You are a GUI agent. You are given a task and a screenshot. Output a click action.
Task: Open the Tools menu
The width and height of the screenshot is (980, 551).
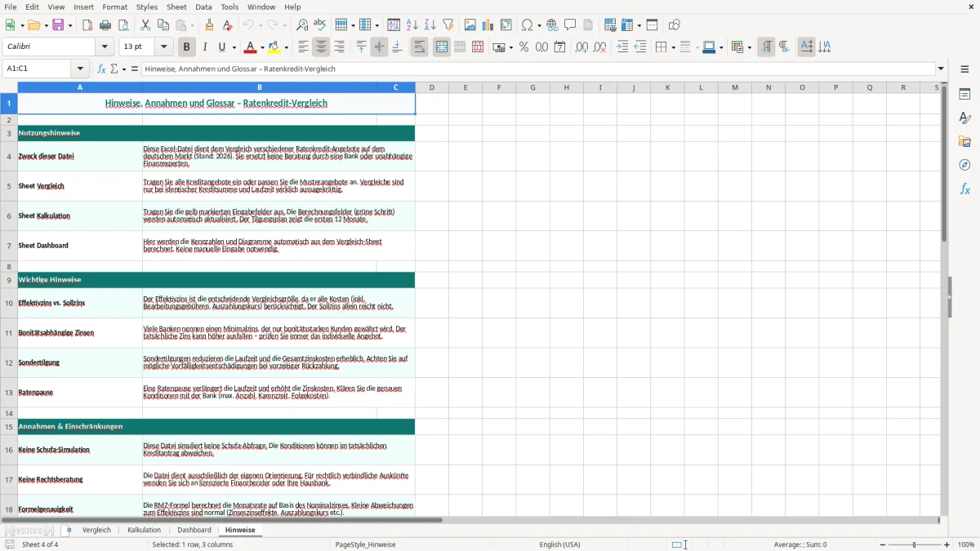click(229, 7)
